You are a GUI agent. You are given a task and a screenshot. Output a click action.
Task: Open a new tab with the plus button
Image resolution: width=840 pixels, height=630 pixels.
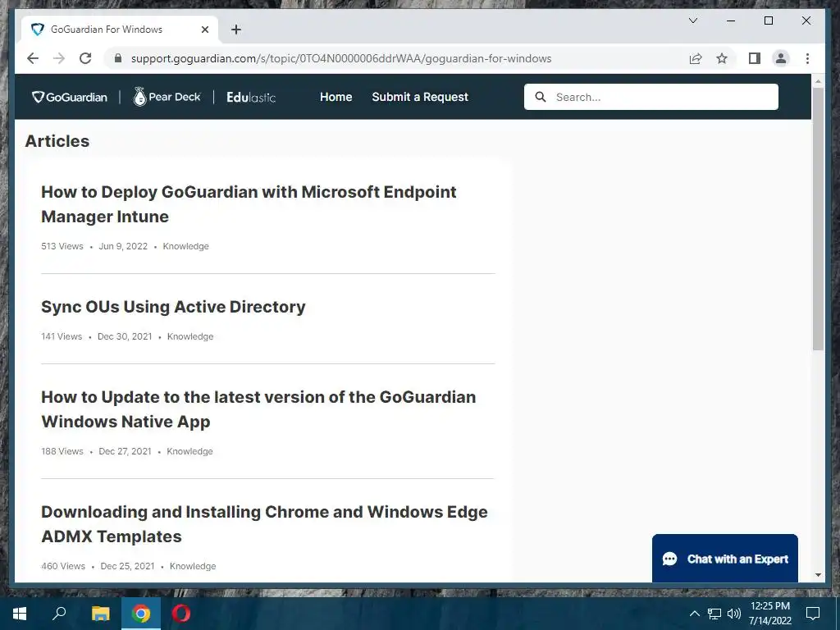235,30
